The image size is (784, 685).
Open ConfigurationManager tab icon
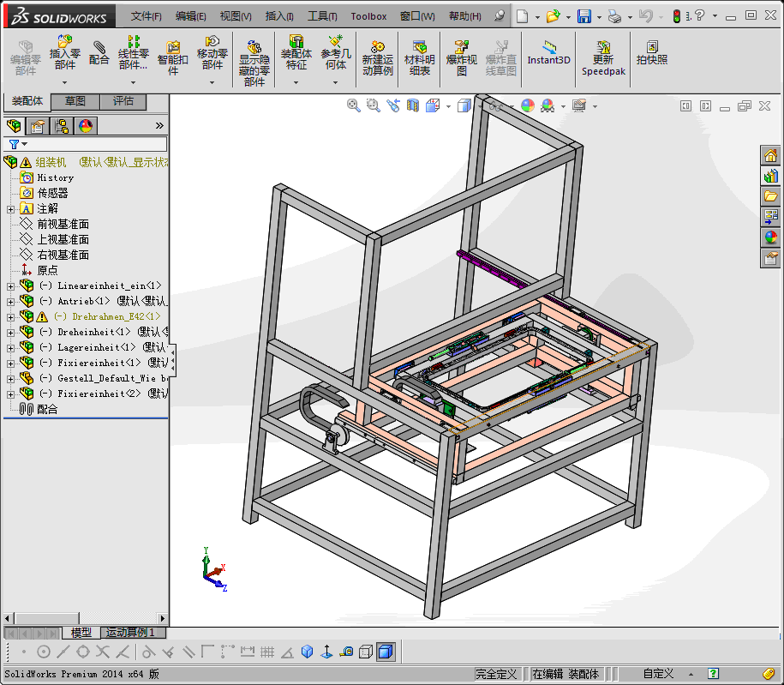point(62,125)
